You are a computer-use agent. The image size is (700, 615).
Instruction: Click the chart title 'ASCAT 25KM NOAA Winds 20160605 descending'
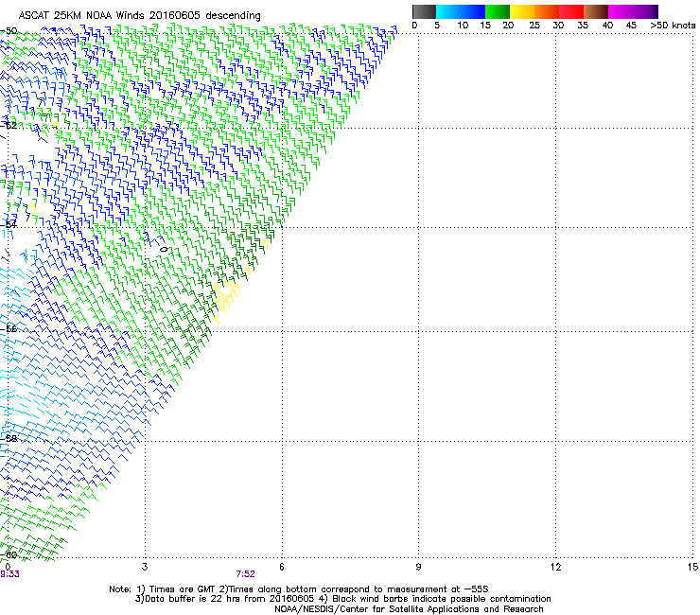[139, 16]
